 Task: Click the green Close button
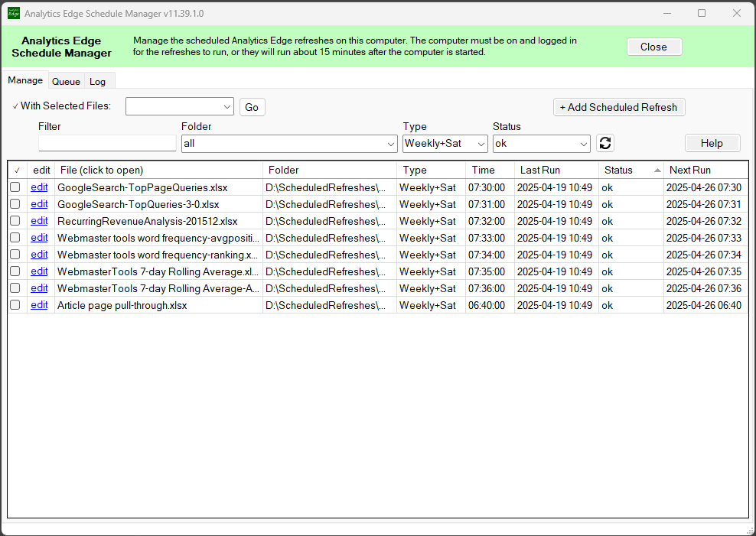654,47
